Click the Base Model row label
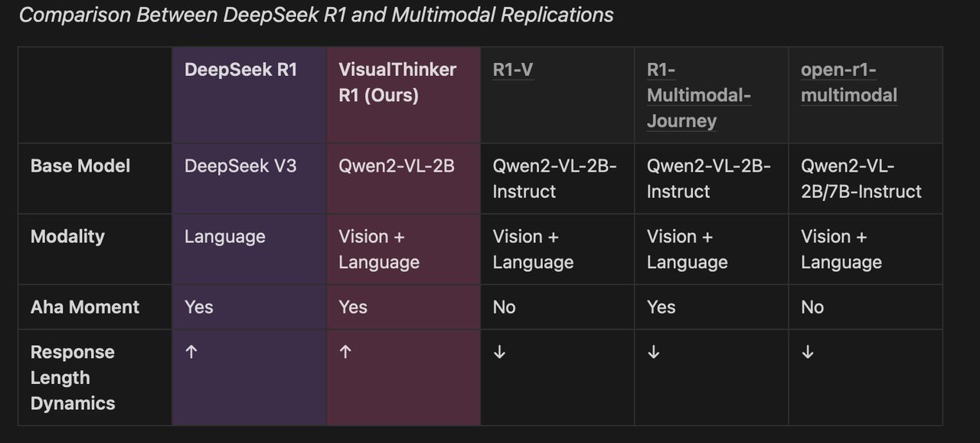This screenshot has height=443, width=980. coord(80,166)
